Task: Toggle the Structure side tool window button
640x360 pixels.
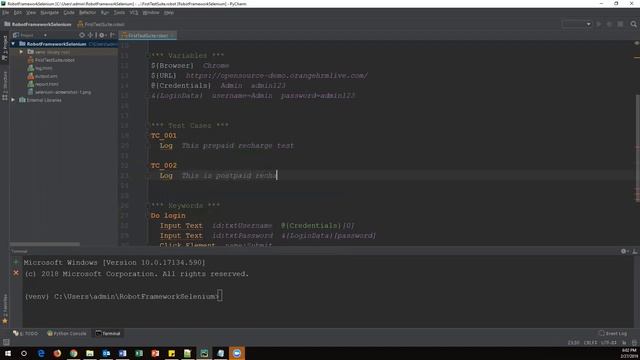Action: click(5, 85)
